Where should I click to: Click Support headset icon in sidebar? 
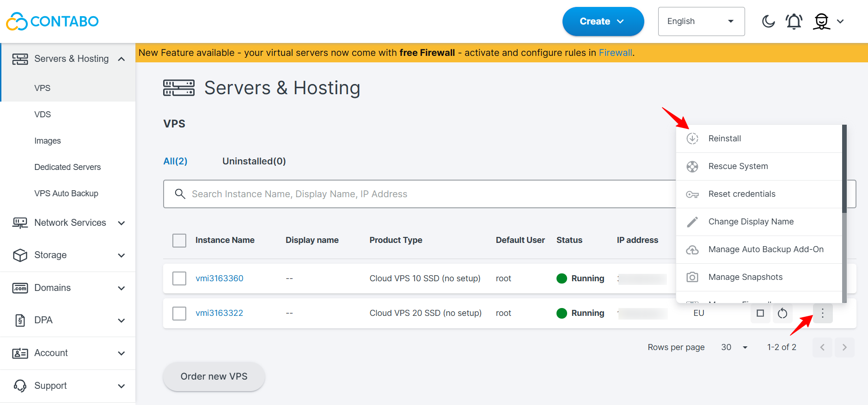tap(20, 386)
